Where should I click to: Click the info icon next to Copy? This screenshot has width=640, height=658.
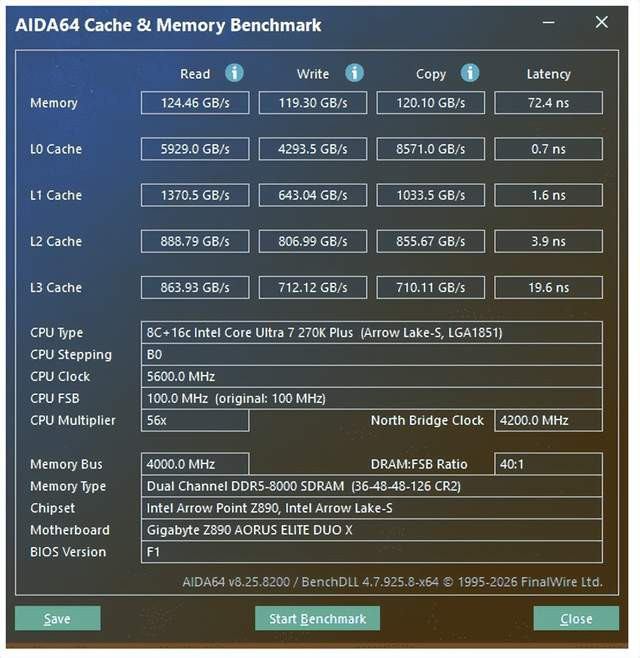(470, 73)
